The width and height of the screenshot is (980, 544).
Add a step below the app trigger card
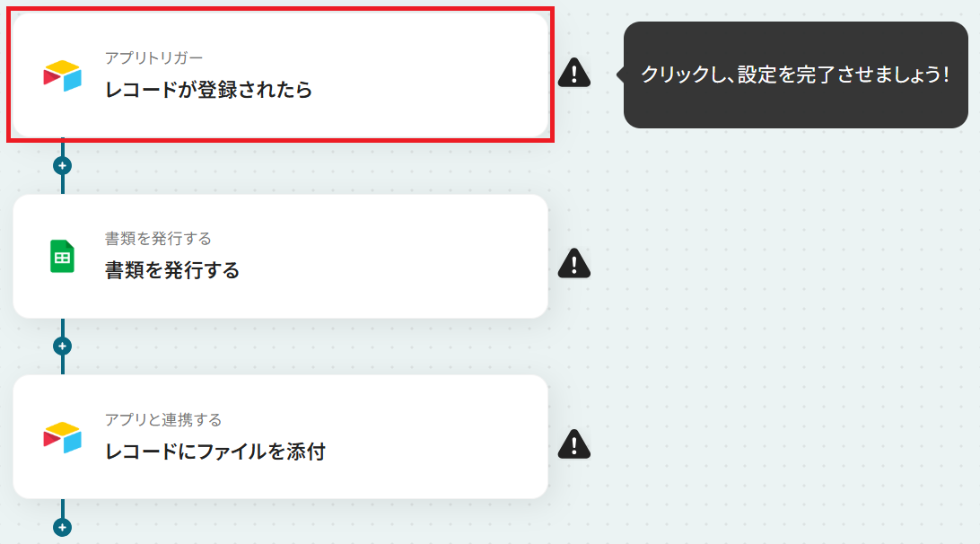(x=63, y=166)
